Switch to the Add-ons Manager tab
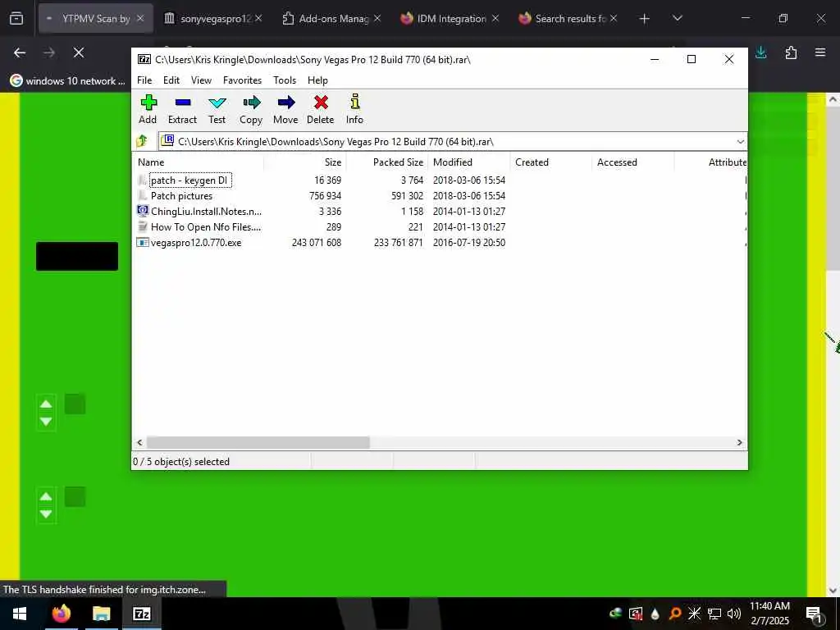 click(x=332, y=19)
